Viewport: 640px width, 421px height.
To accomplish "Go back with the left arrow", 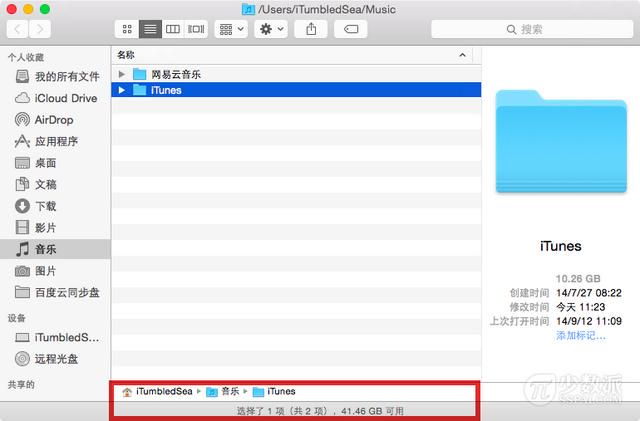I will click(18, 29).
